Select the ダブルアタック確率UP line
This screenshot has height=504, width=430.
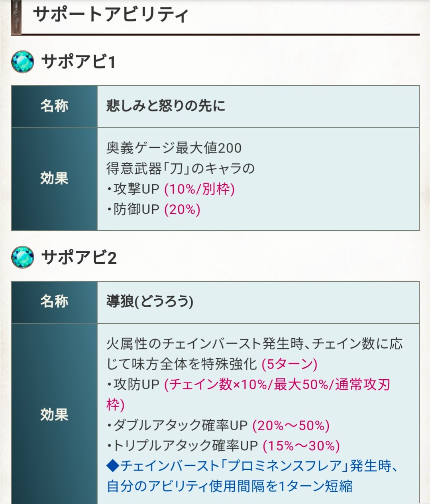[218, 425]
